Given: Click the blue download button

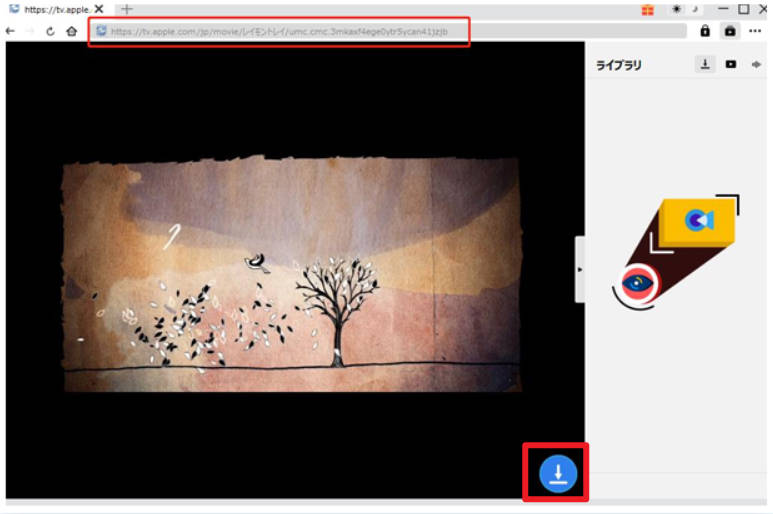Looking at the screenshot, I should tap(558, 473).
